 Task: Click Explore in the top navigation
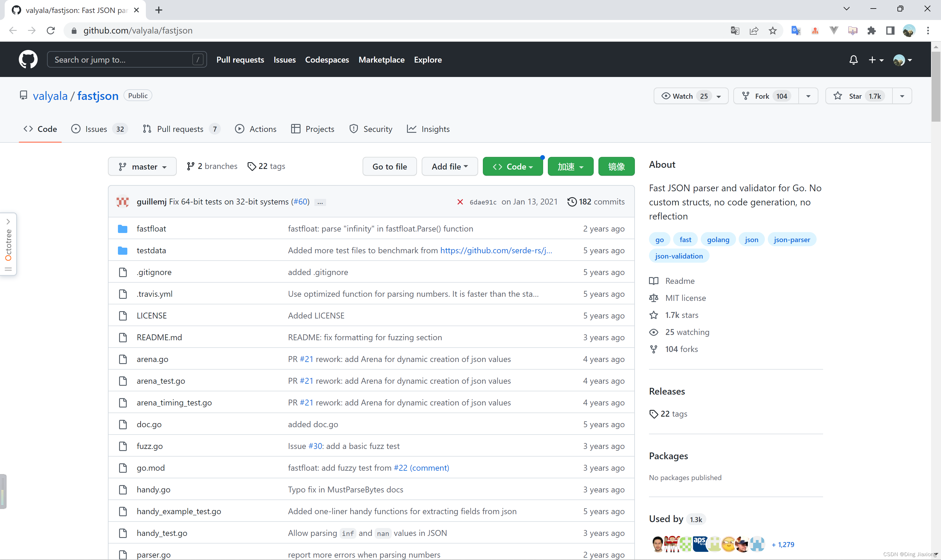pyautogui.click(x=428, y=60)
